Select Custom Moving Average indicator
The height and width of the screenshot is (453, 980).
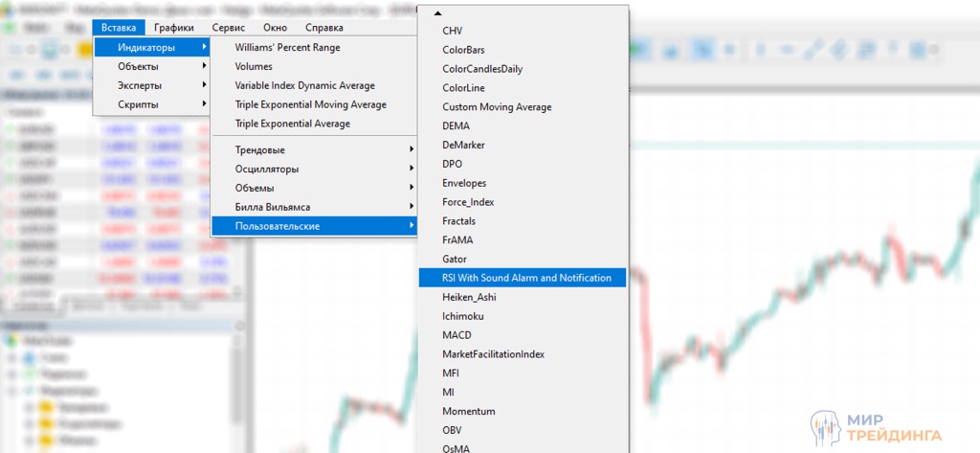click(x=497, y=106)
